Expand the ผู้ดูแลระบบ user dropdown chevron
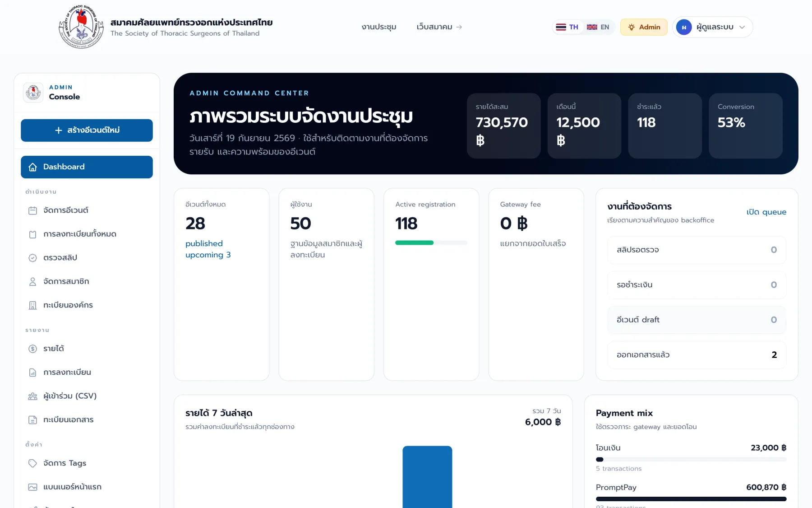The image size is (812, 508). click(x=742, y=27)
